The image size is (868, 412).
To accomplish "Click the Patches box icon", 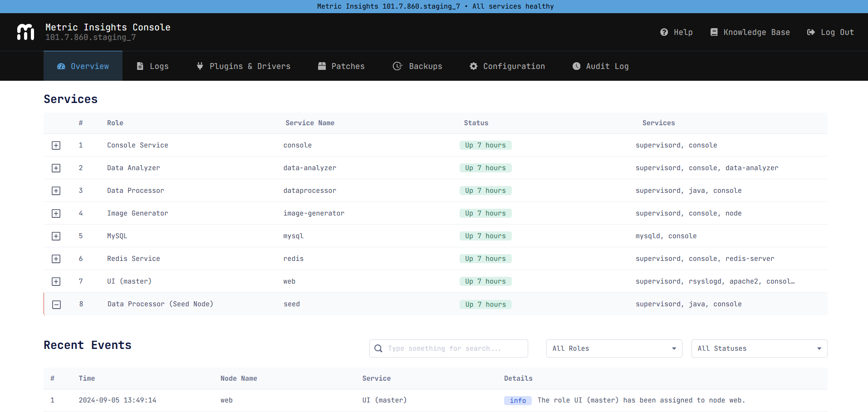I will click(x=322, y=66).
